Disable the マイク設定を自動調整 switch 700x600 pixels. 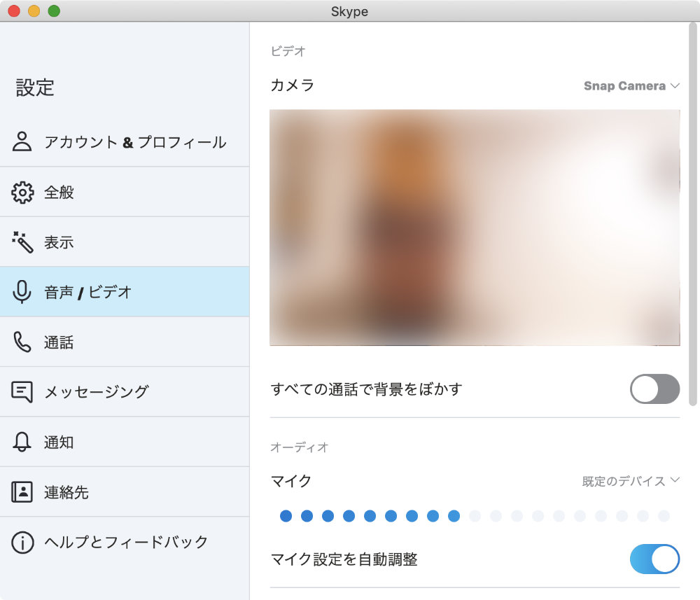click(x=654, y=559)
